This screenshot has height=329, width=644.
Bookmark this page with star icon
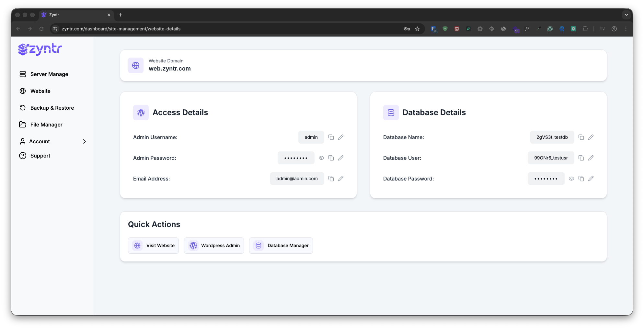[417, 29]
